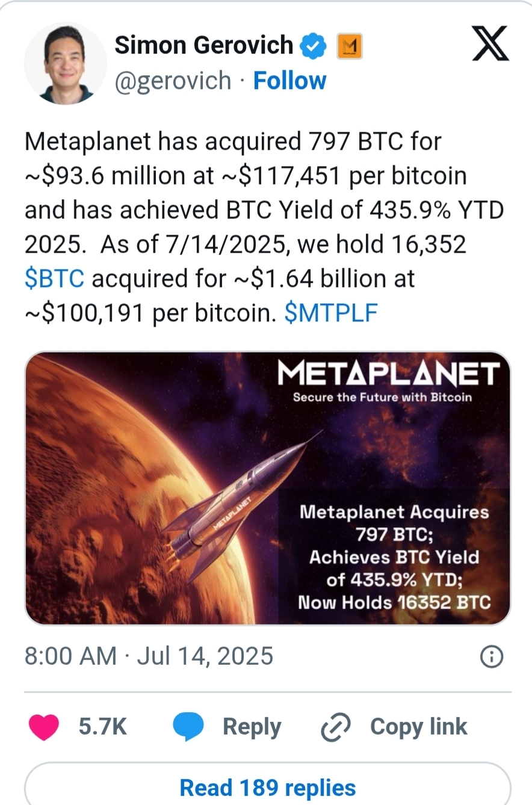Click the blue verified checkmark badge
Viewport: 532px width, 805px height.
[x=315, y=45]
